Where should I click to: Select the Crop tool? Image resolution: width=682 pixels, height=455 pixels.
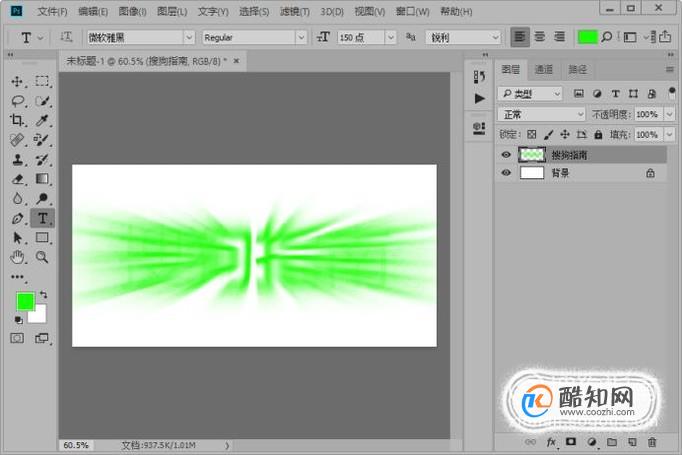pos(17,120)
